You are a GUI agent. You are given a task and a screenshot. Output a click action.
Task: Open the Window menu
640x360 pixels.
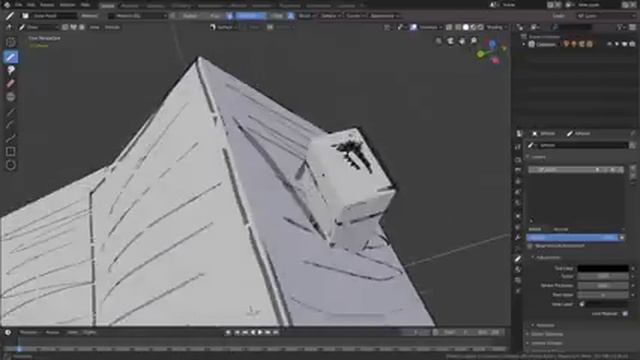[x=67, y=5]
